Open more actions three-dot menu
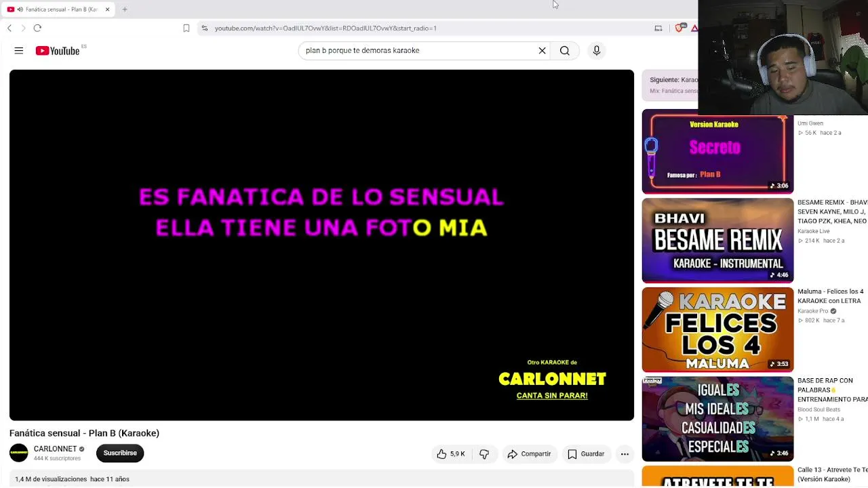The width and height of the screenshot is (868, 488). (625, 454)
